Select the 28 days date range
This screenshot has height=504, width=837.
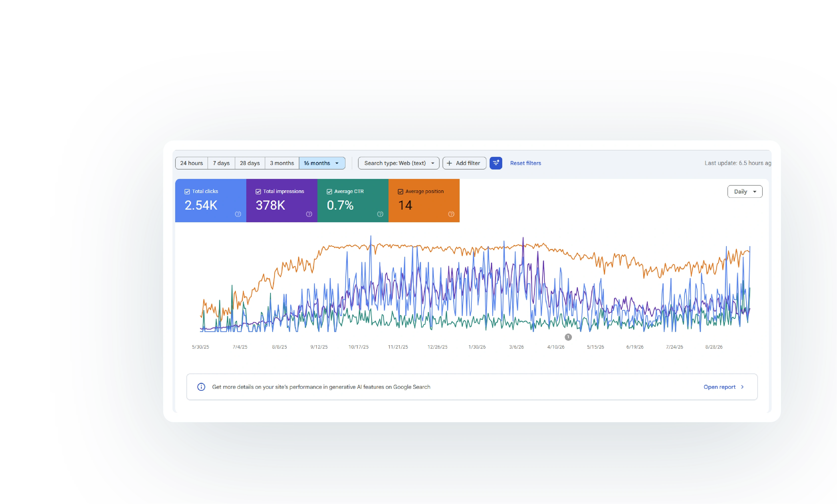(250, 163)
